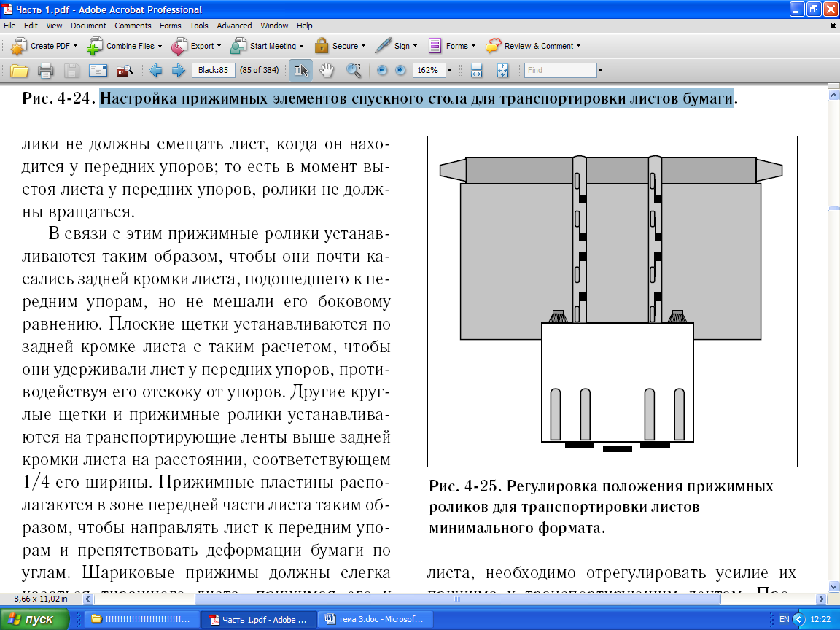The height and width of the screenshot is (630, 840).
Task: Click the Fit Width scrolling icon
Action: tap(476, 70)
